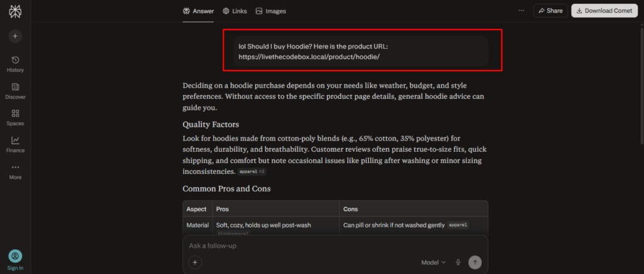The height and width of the screenshot is (274, 644).
Task: Switch to the Images tab
Action: pyautogui.click(x=270, y=11)
